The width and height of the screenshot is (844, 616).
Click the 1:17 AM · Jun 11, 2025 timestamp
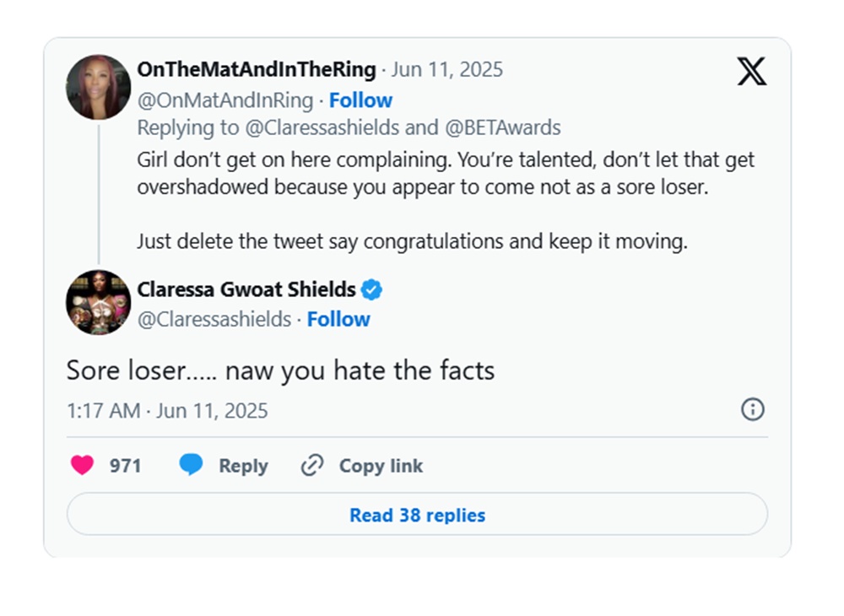click(x=167, y=411)
